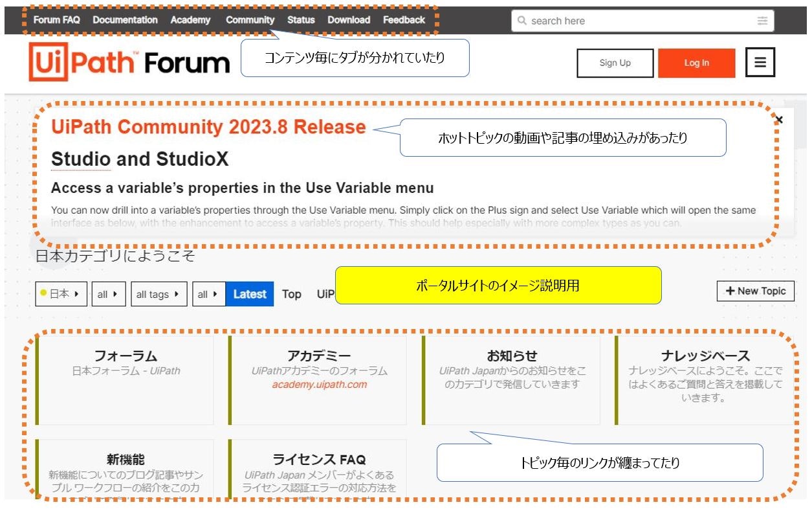812x509 pixels.
Task: Open the first all filter dropdown
Action: coord(108,293)
